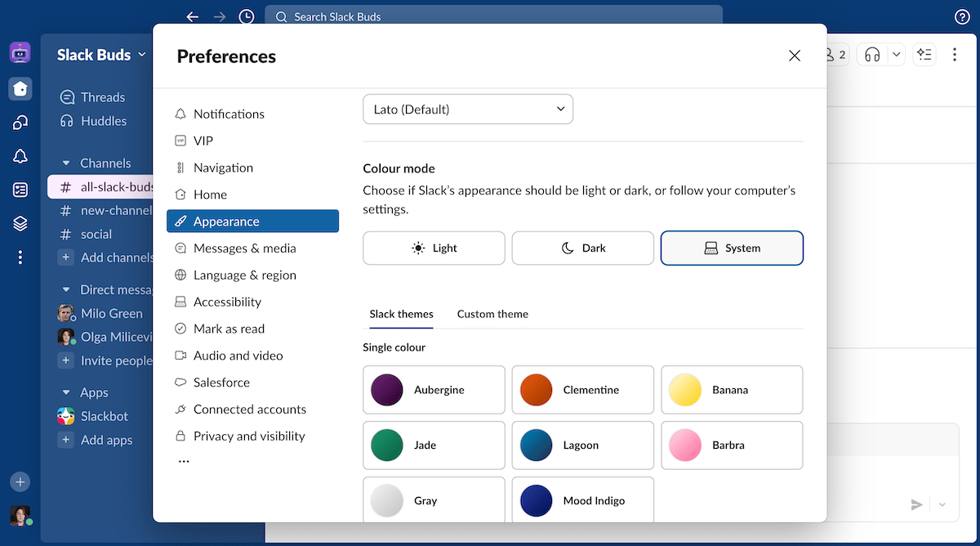The image size is (980, 546).
Task: Click the Search Slack Buds field
Action: click(493, 16)
